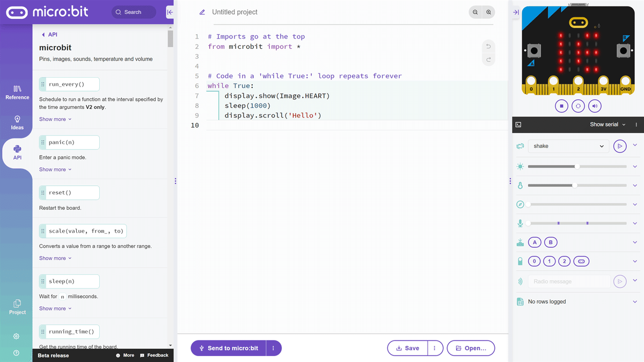Select the API tab
The width and height of the screenshot is (644, 362).
[x=17, y=152]
